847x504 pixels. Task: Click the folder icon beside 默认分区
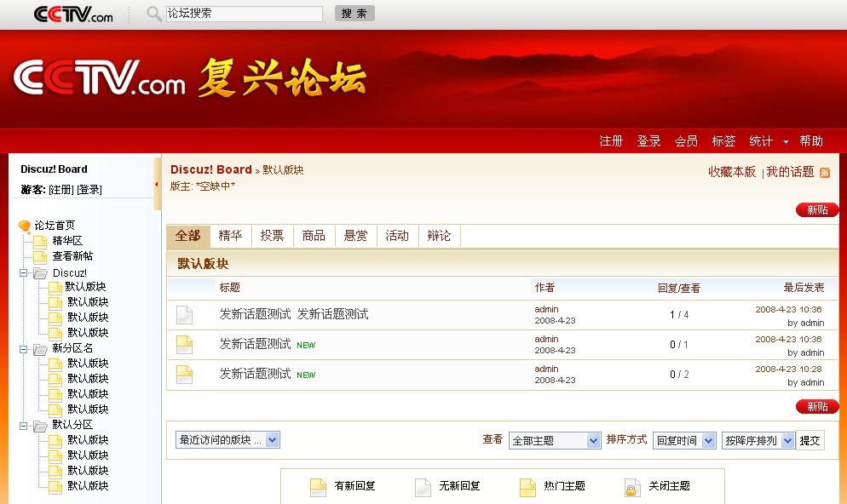click(41, 426)
